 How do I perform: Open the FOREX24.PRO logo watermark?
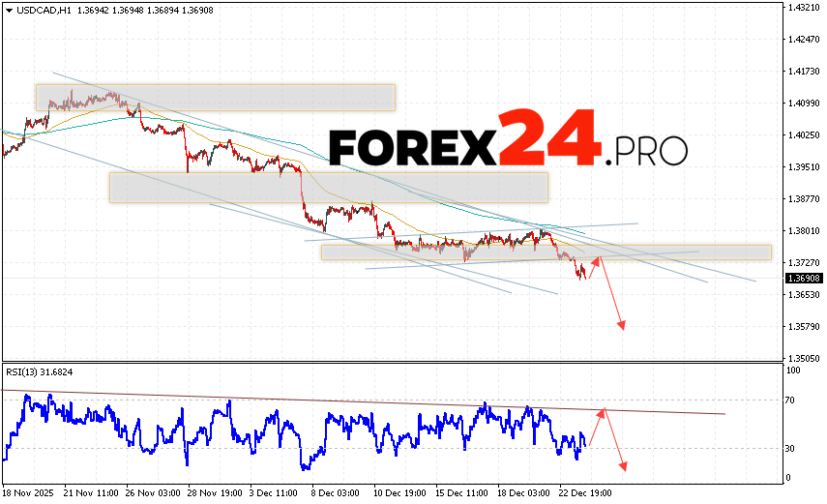coord(508,145)
